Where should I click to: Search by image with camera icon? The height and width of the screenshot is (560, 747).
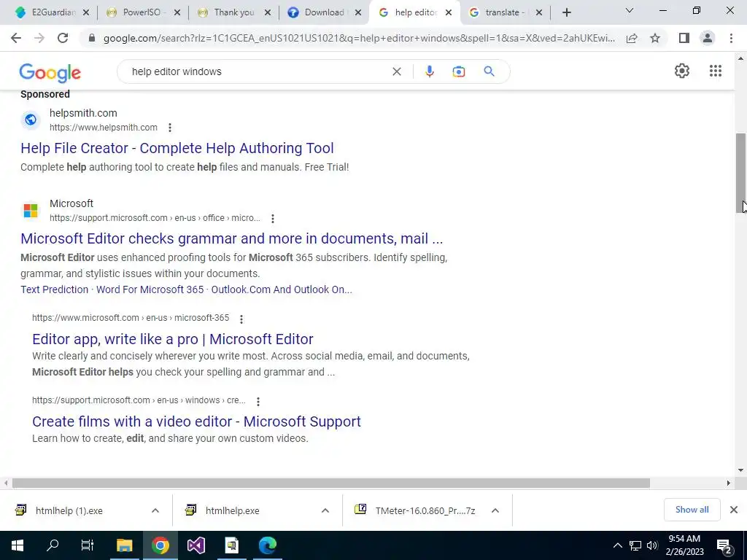[458, 71]
